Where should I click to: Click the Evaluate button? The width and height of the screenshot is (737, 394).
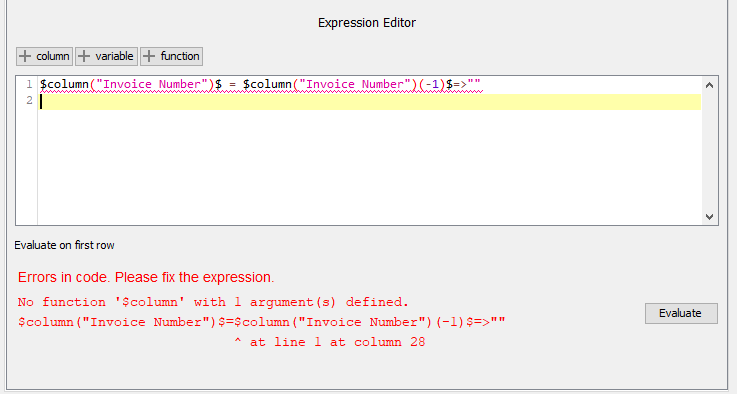click(681, 313)
